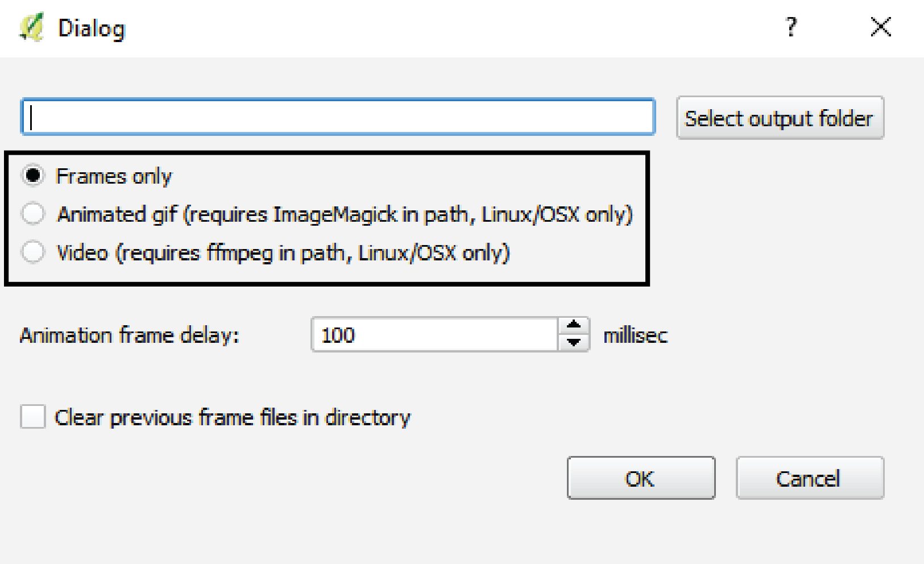Click the Select output folder button

[780, 118]
